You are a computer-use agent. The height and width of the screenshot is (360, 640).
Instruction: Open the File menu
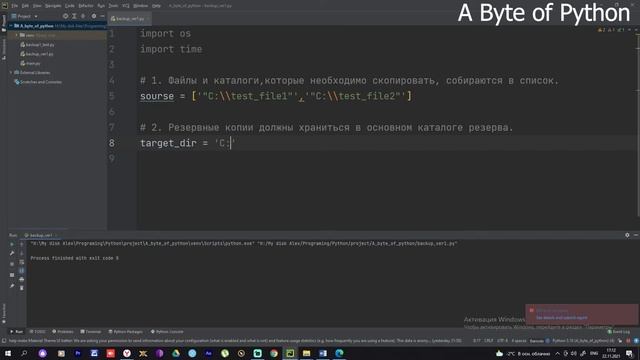click(x=15, y=6)
